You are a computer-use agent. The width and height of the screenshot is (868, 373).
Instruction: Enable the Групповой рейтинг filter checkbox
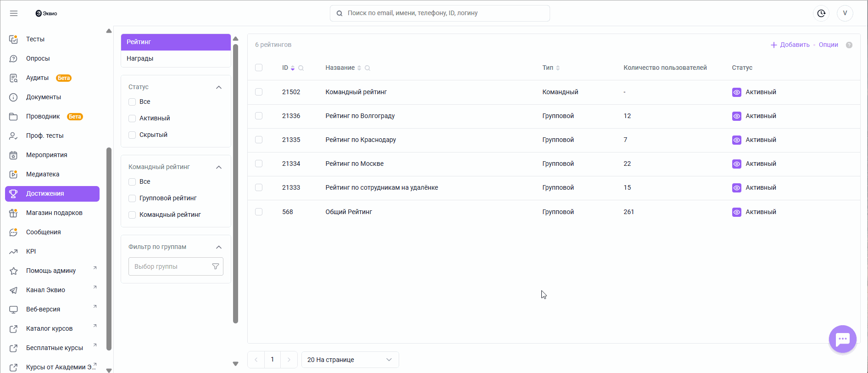point(132,198)
